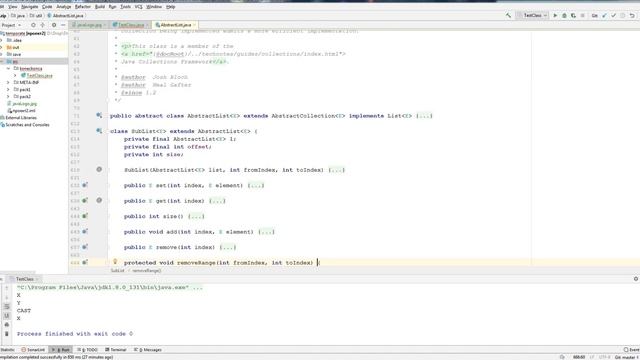Click the build project hammer icon

tap(508, 16)
